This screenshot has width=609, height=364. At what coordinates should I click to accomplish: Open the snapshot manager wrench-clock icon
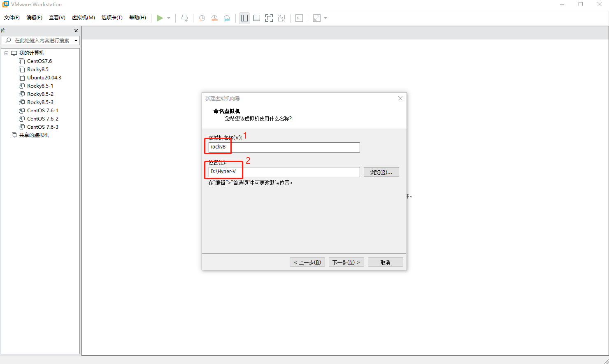227,18
